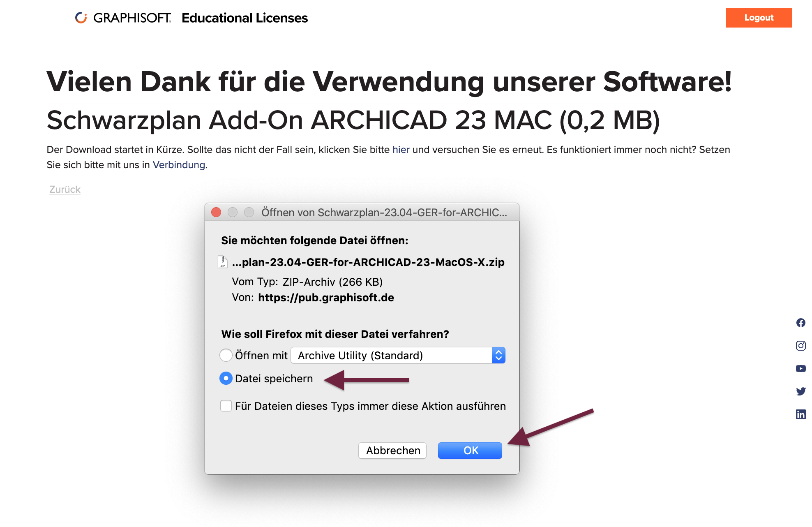Image resolution: width=812 pixels, height=527 pixels.
Task: Open the Twitter bird icon
Action: pos(800,391)
